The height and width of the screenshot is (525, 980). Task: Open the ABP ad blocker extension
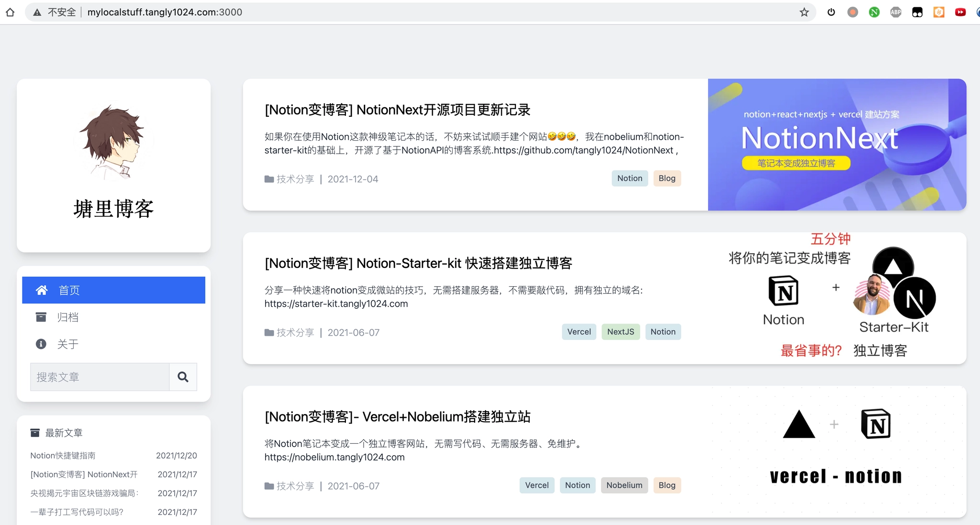(896, 12)
